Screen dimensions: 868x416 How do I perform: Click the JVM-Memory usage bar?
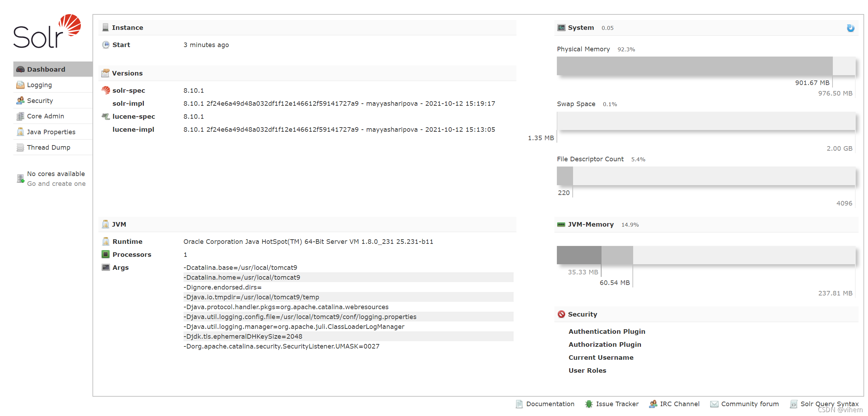pos(706,255)
